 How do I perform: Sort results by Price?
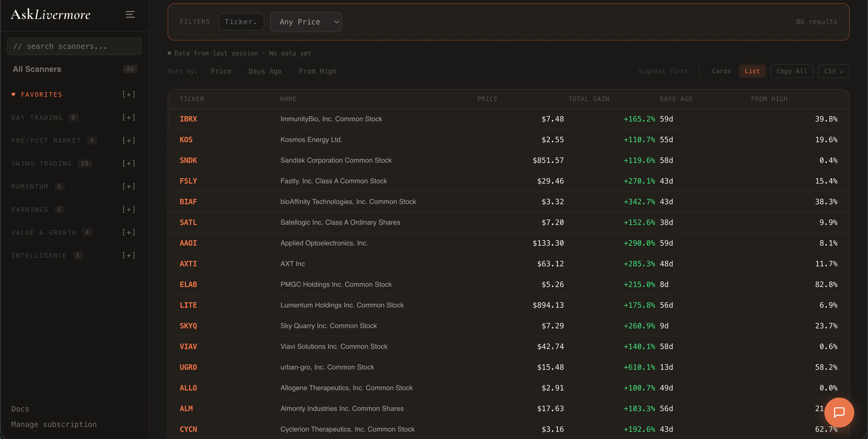pyautogui.click(x=221, y=71)
